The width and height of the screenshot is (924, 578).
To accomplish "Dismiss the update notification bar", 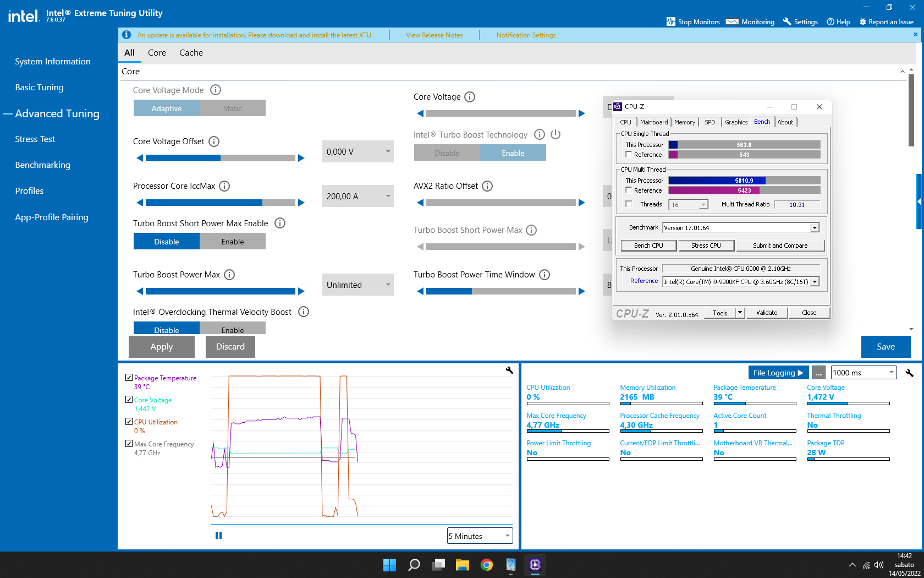I will [915, 35].
